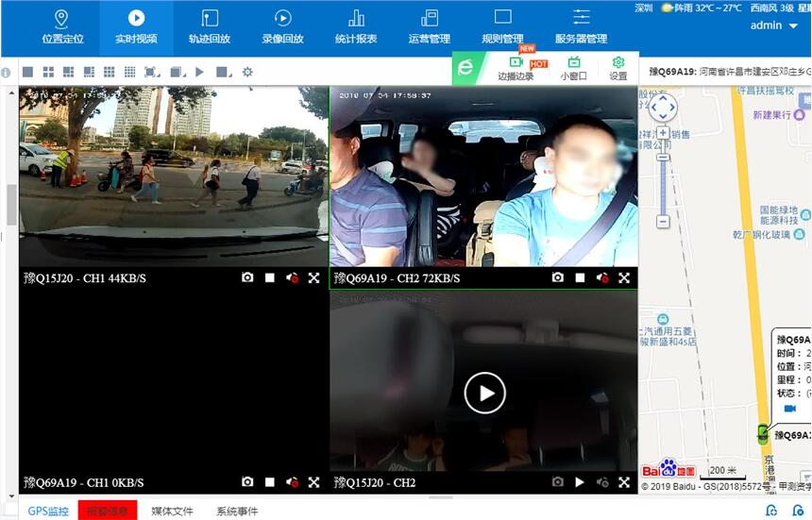This screenshot has height=520, width=812.
Task: Toggle mute on 豫Q69A19 CH2 video
Action: pyautogui.click(x=602, y=278)
